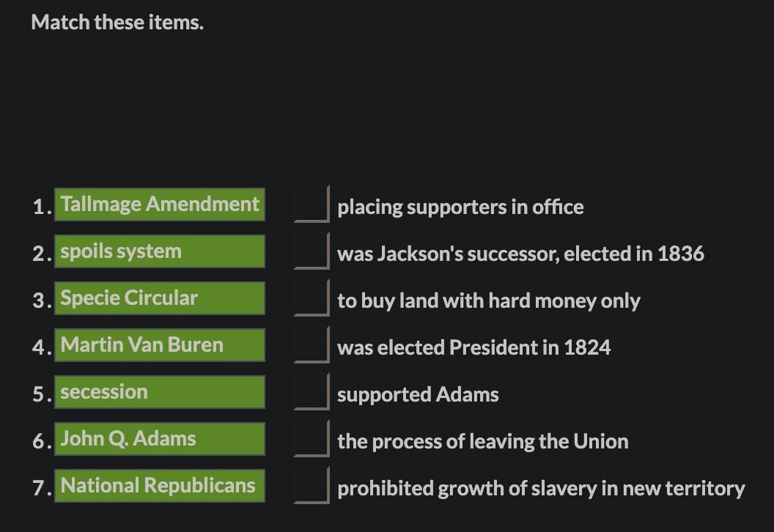
Task: Click answer box beside 'placing supporters in office'
Action: [311, 204]
